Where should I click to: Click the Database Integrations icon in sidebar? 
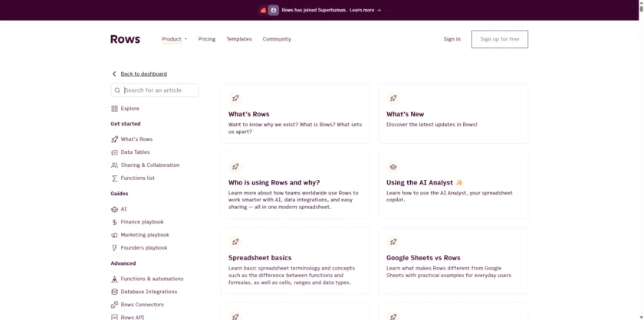click(x=114, y=292)
